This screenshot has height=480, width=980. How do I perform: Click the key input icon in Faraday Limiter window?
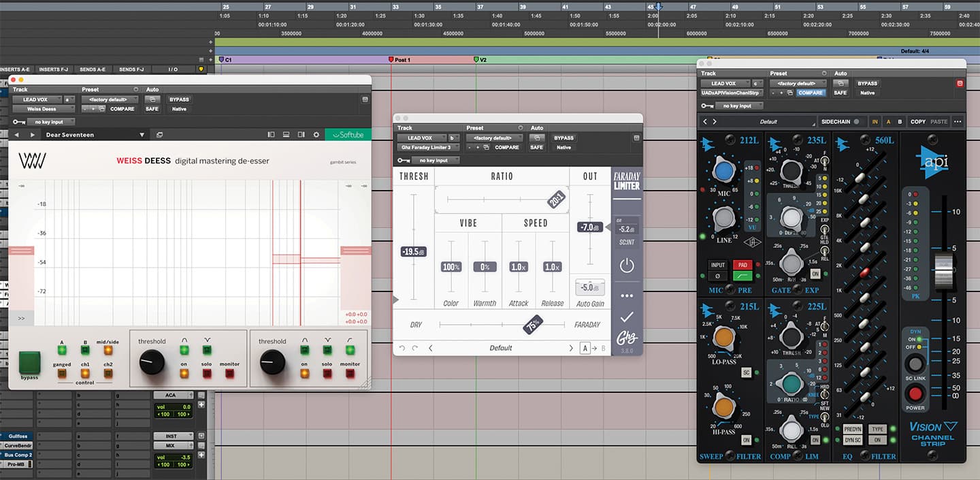point(404,161)
